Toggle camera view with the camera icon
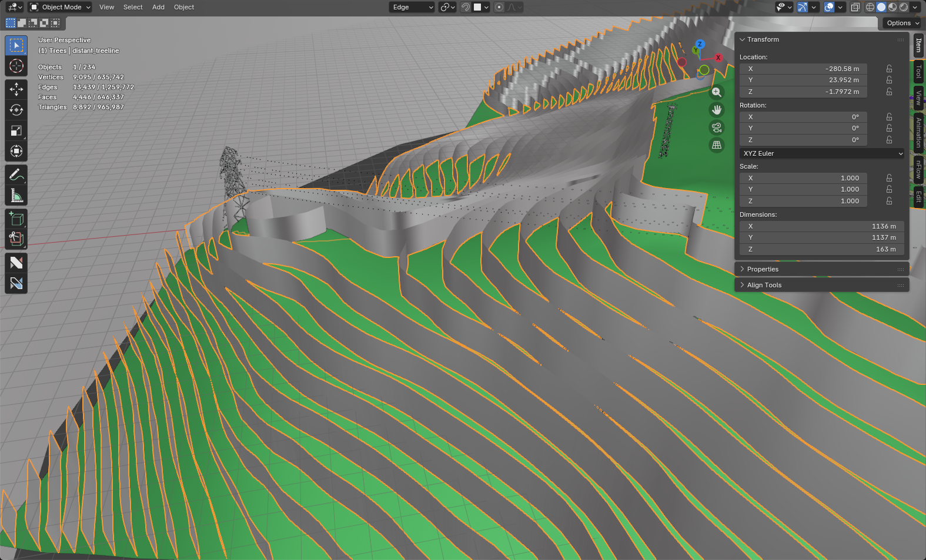The height and width of the screenshot is (560, 926). [716, 128]
